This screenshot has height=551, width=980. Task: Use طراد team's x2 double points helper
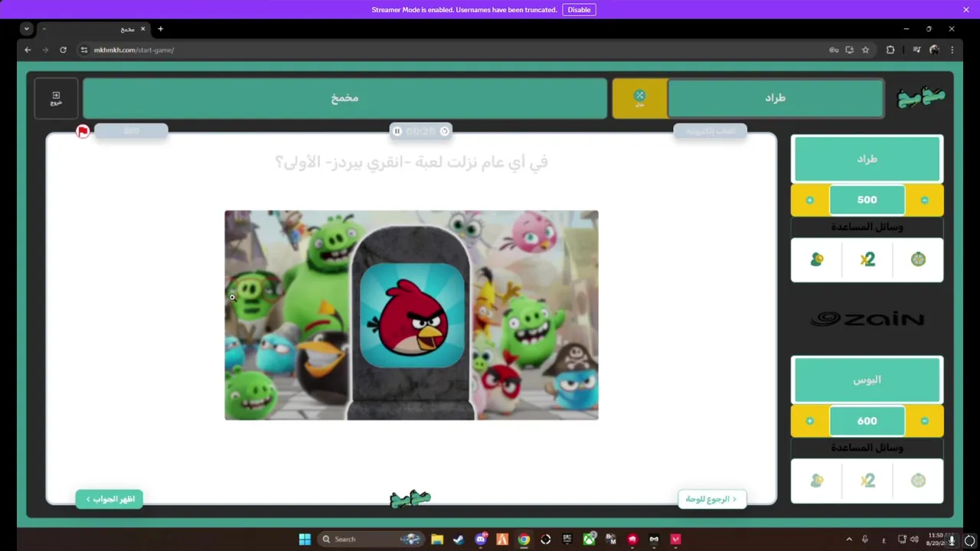click(x=867, y=259)
